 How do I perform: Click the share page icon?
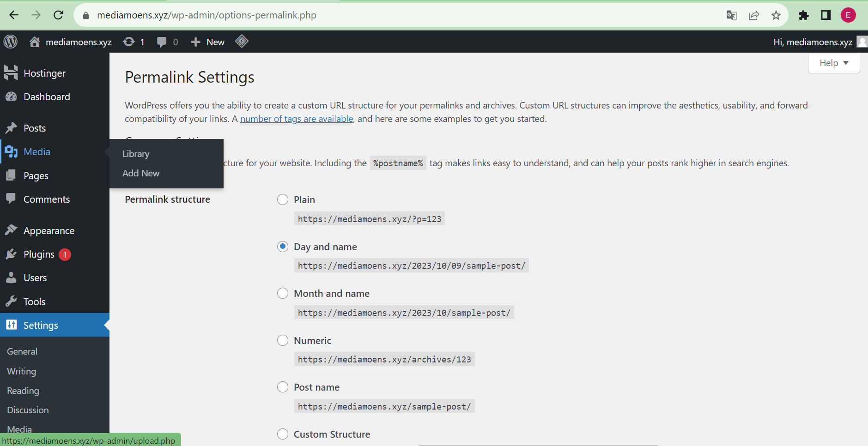pos(754,15)
